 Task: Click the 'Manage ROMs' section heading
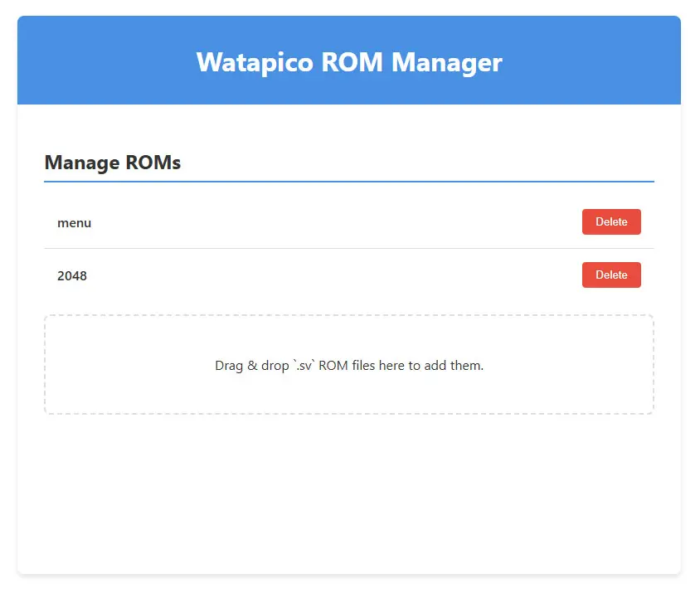click(112, 163)
